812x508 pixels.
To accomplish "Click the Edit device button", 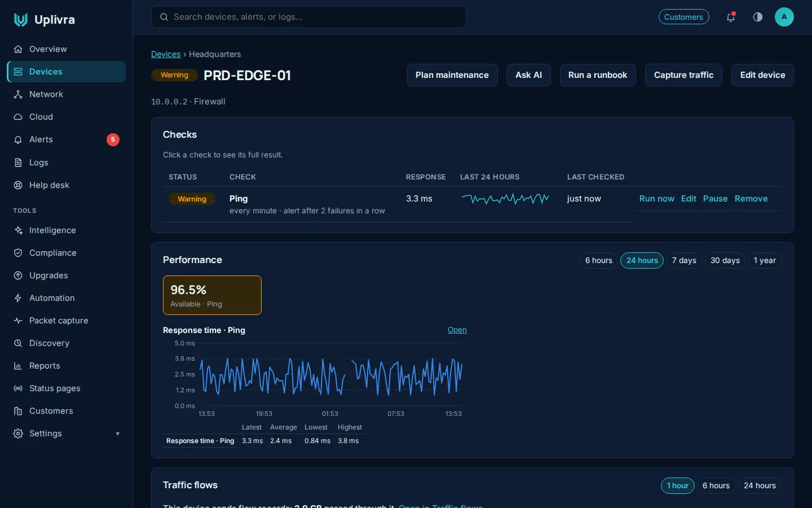I will pyautogui.click(x=762, y=75).
